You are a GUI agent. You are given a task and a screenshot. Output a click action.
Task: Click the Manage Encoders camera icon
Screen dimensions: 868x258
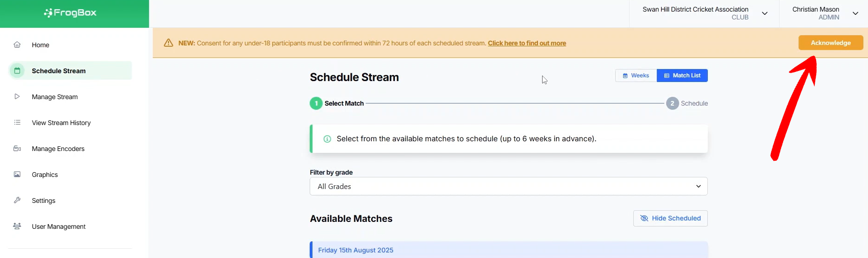point(17,149)
